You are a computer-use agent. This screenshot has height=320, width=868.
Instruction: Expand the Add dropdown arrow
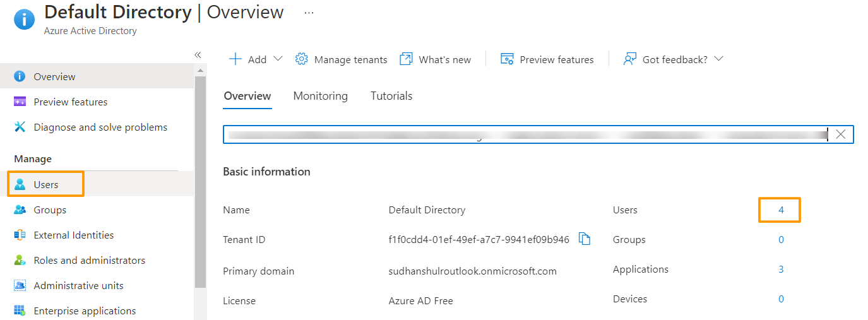coord(278,59)
